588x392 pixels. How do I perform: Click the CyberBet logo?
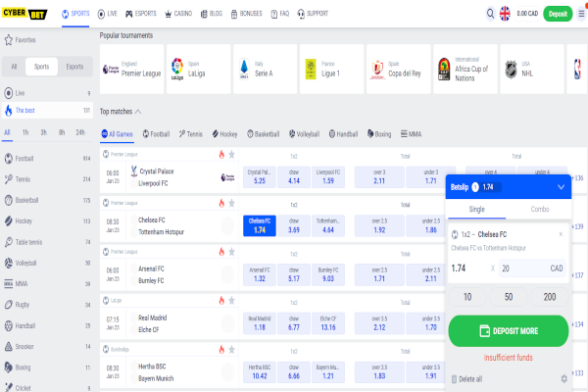24,14
